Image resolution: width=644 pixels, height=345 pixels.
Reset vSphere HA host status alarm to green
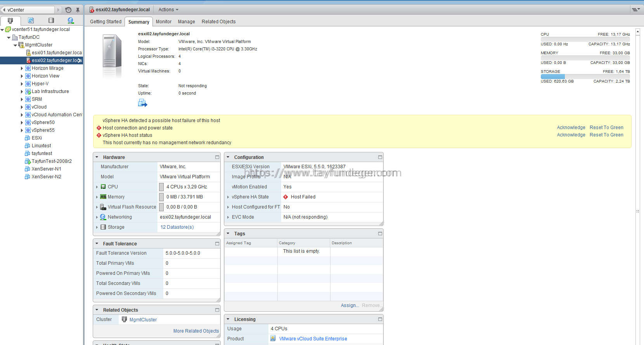[x=606, y=135]
